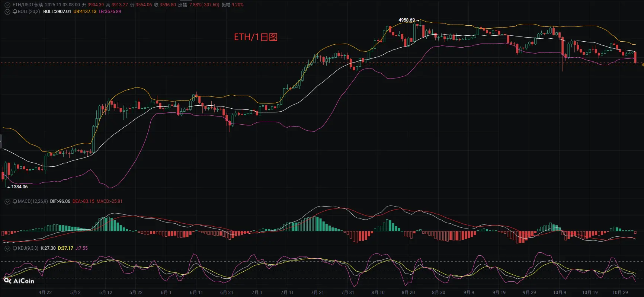Set an alert with the KDJ bell icon

click(15, 248)
